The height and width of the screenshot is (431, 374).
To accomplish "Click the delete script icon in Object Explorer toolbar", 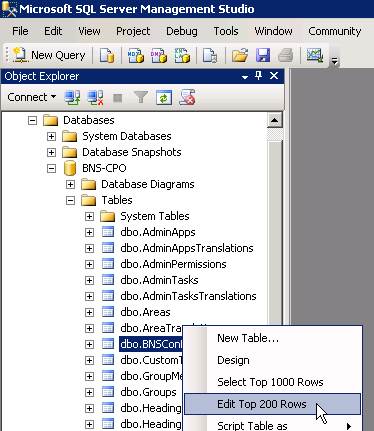I will (187, 98).
